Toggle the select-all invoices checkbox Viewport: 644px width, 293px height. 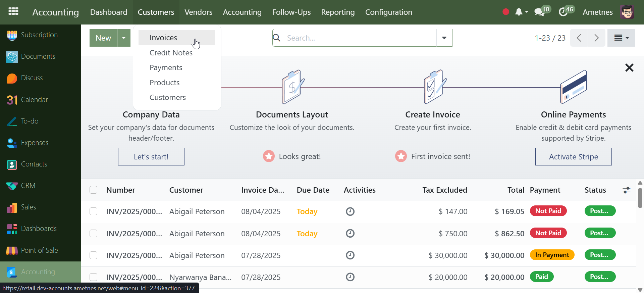point(94,190)
